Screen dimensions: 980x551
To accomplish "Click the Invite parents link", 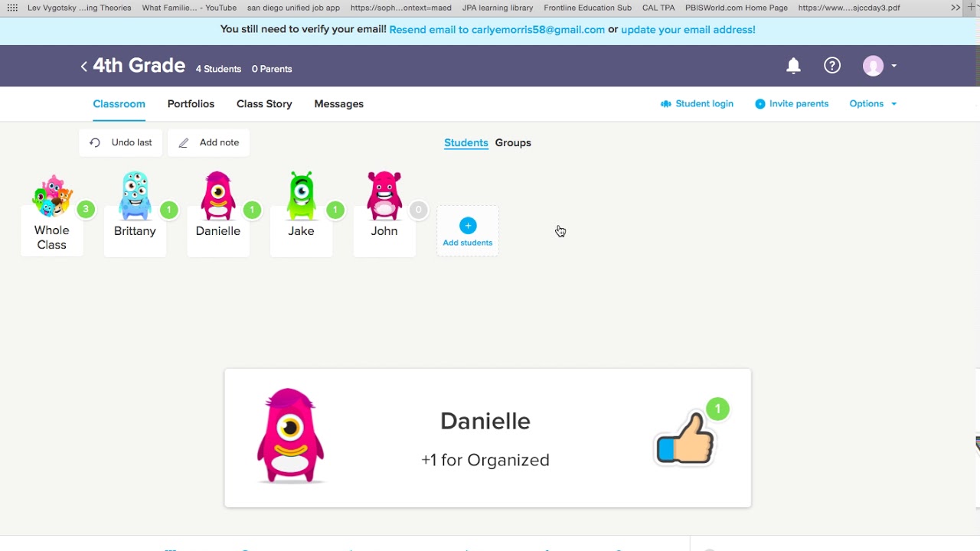I will (799, 104).
